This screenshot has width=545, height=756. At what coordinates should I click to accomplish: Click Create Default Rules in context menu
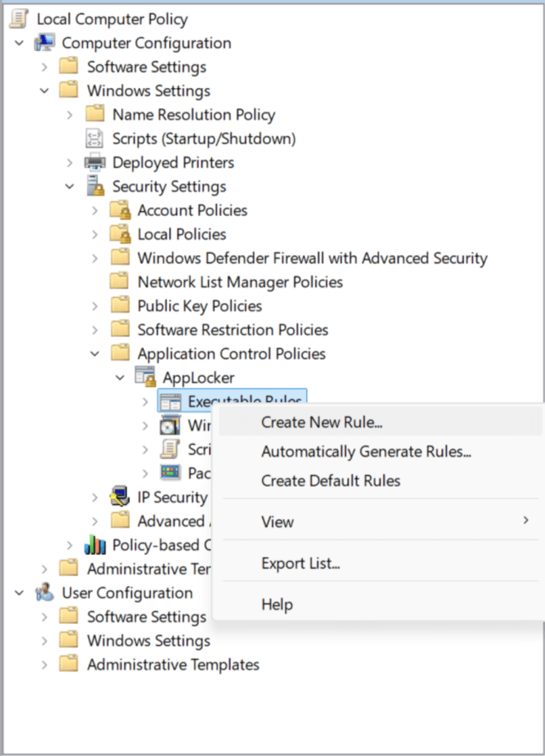click(x=330, y=480)
